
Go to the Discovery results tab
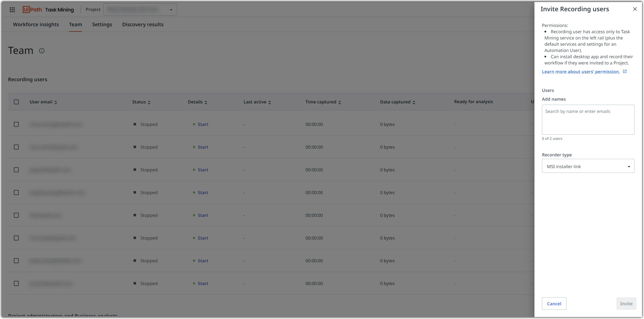click(143, 24)
